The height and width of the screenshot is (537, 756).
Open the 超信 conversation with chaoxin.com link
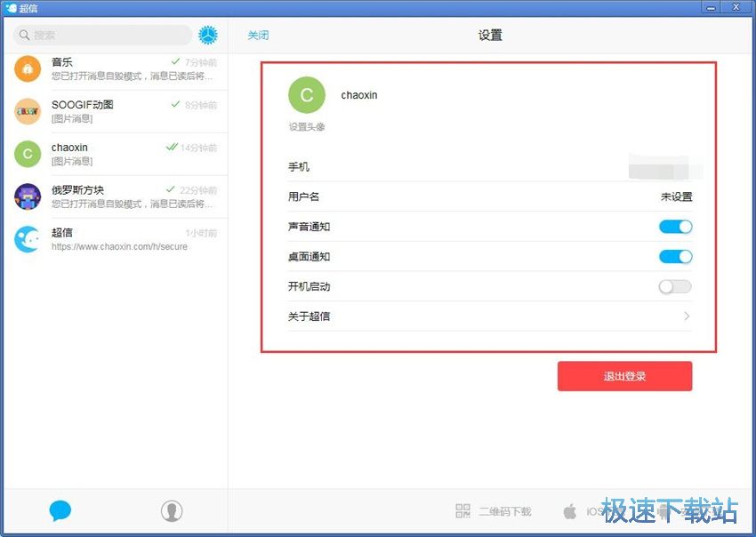pyautogui.click(x=116, y=239)
